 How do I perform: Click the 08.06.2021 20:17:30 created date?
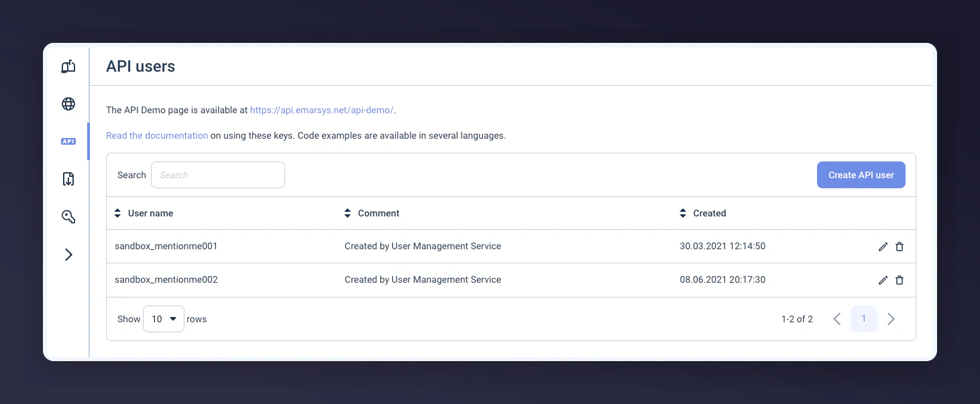click(722, 279)
